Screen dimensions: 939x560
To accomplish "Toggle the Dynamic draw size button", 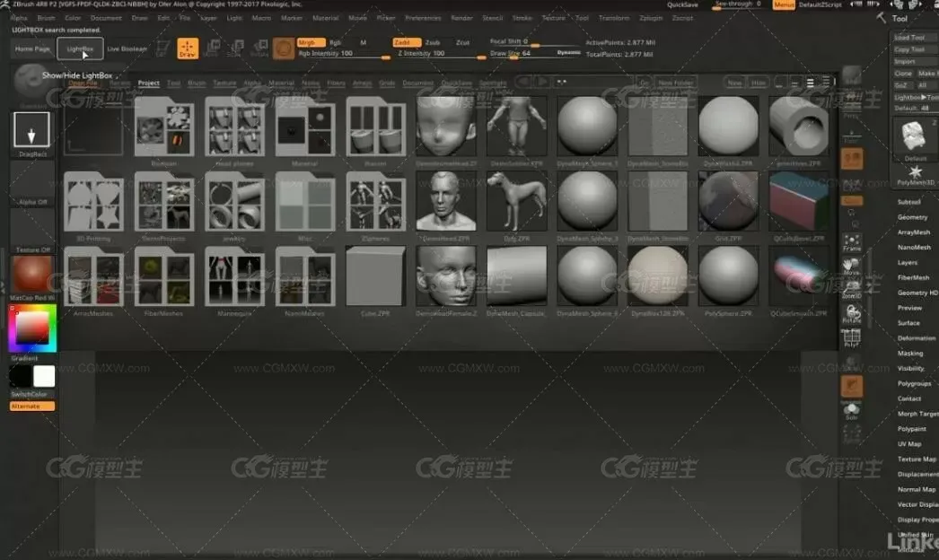I will pos(568,53).
